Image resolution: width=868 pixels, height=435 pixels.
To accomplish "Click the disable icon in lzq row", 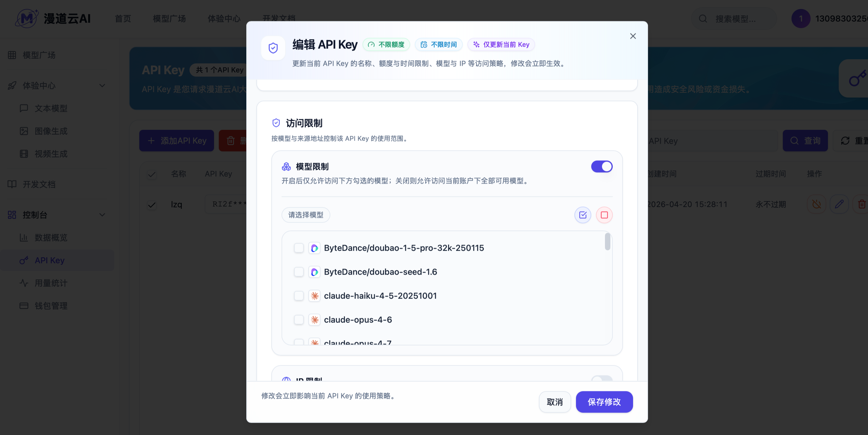I will 816,204.
